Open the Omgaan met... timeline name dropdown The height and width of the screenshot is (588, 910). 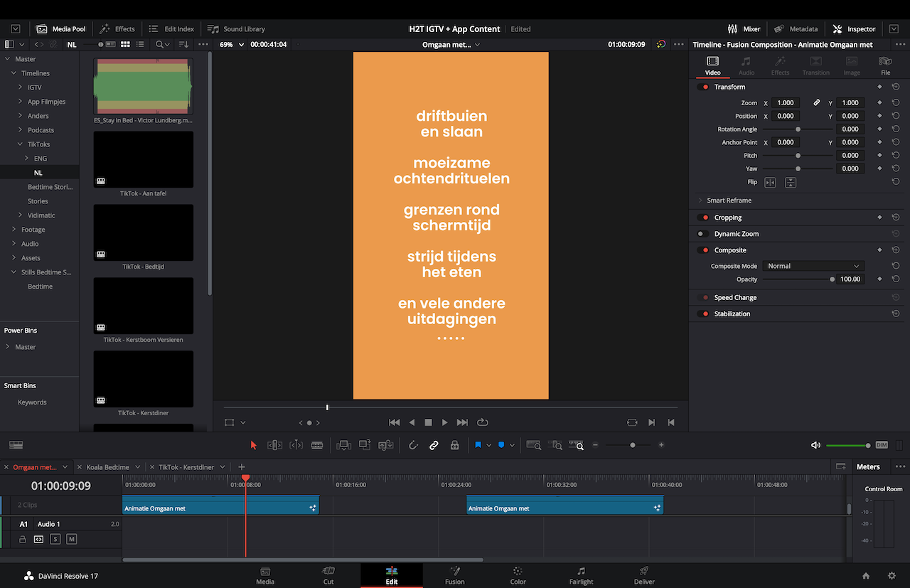451,44
